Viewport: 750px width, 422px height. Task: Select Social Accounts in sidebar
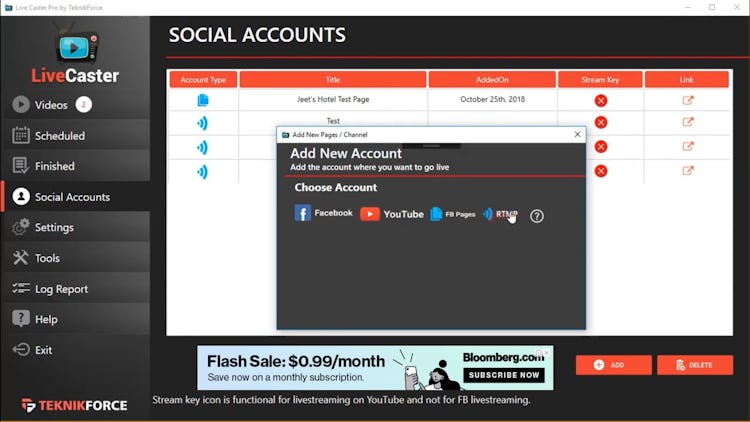tap(75, 197)
